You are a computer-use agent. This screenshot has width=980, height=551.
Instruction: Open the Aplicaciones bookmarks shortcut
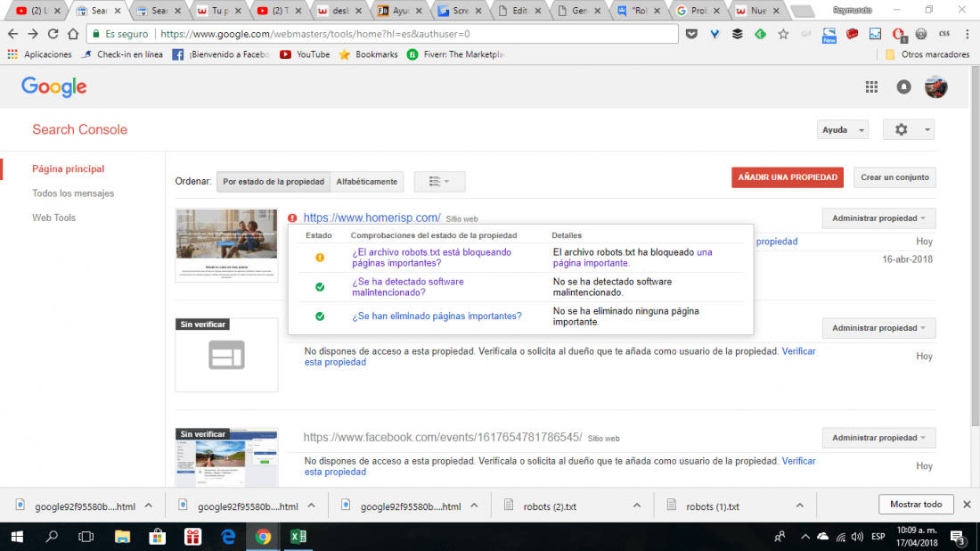click(40, 54)
